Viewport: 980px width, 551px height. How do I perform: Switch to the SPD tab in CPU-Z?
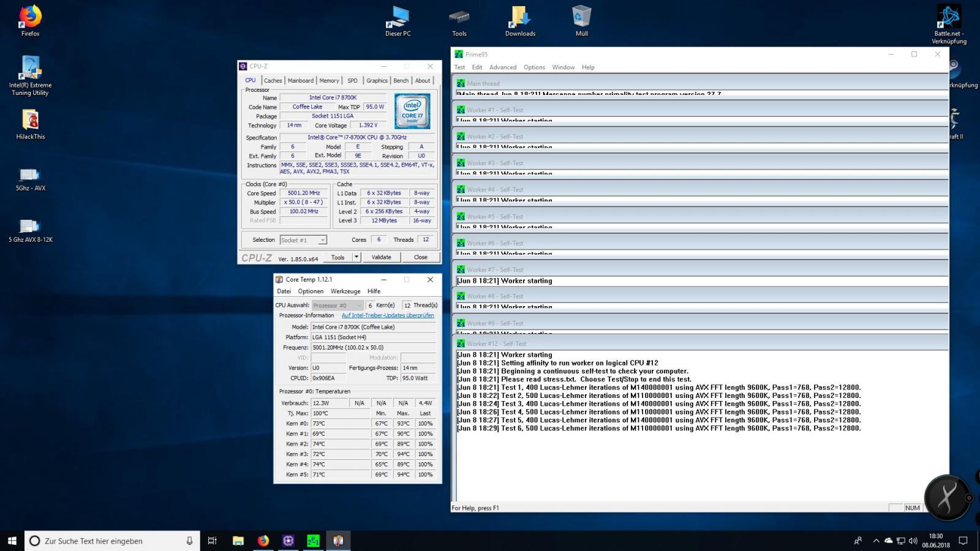pyautogui.click(x=352, y=80)
